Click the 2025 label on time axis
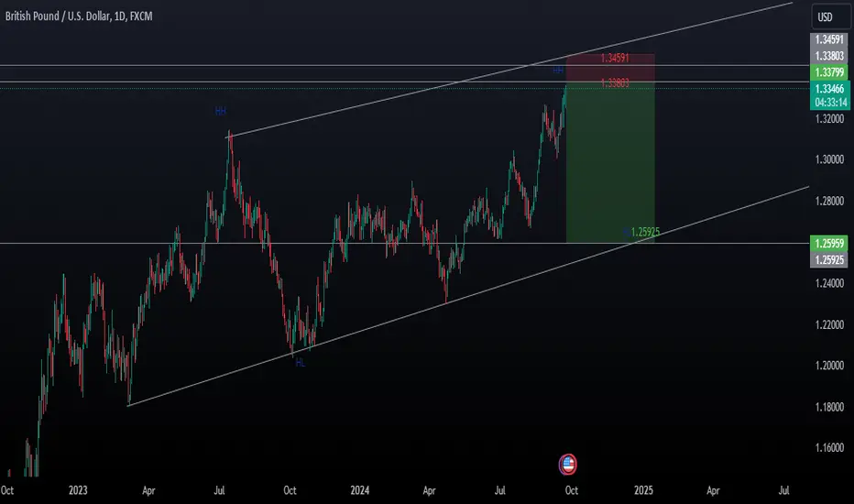This screenshot has width=854, height=504. click(643, 490)
